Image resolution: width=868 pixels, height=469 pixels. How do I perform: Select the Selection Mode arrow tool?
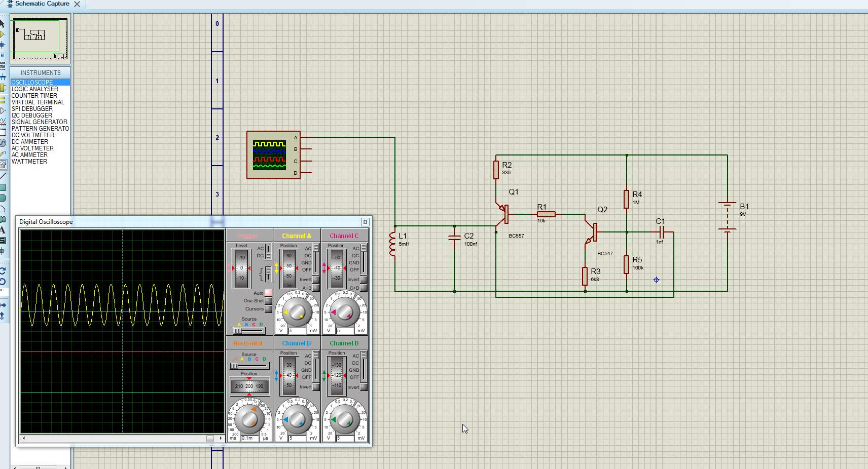3,24
